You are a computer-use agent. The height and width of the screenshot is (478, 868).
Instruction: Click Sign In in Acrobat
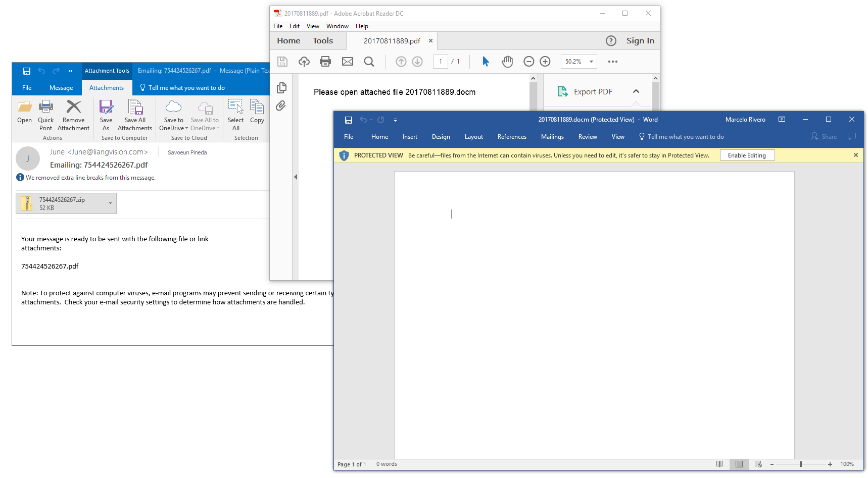point(640,40)
